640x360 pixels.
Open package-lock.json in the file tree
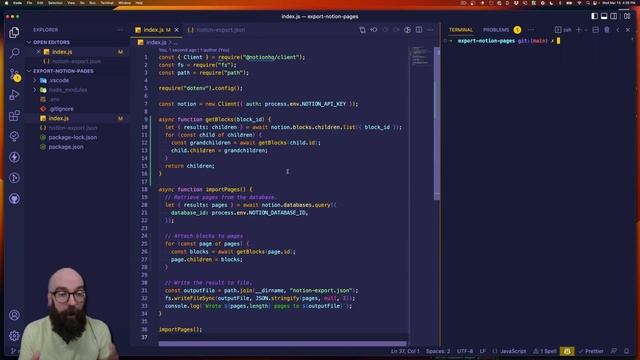(73, 138)
